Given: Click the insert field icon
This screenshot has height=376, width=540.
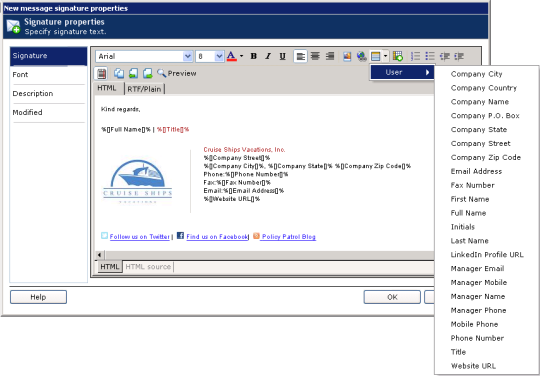Looking at the screenshot, I should 375,56.
